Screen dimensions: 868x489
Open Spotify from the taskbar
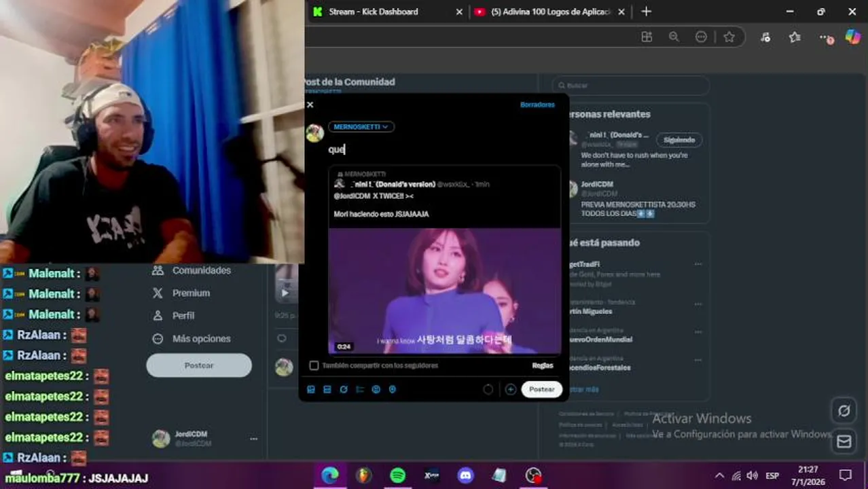click(398, 475)
